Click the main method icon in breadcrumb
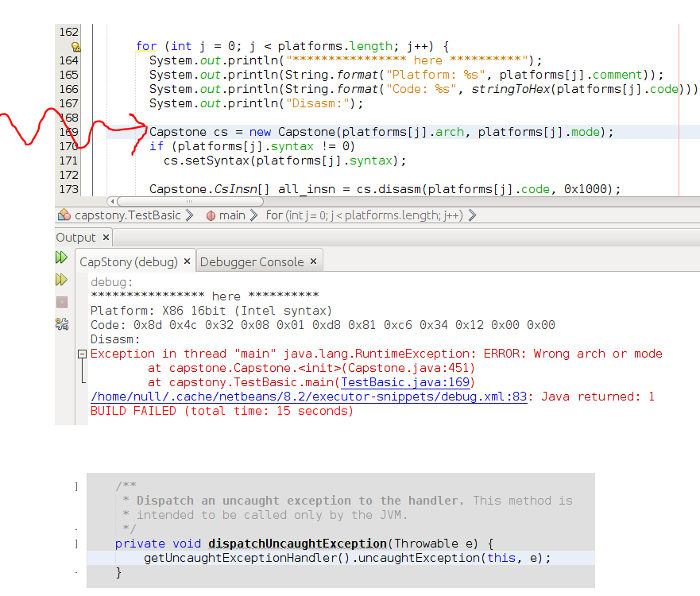700x596 pixels. 211,215
